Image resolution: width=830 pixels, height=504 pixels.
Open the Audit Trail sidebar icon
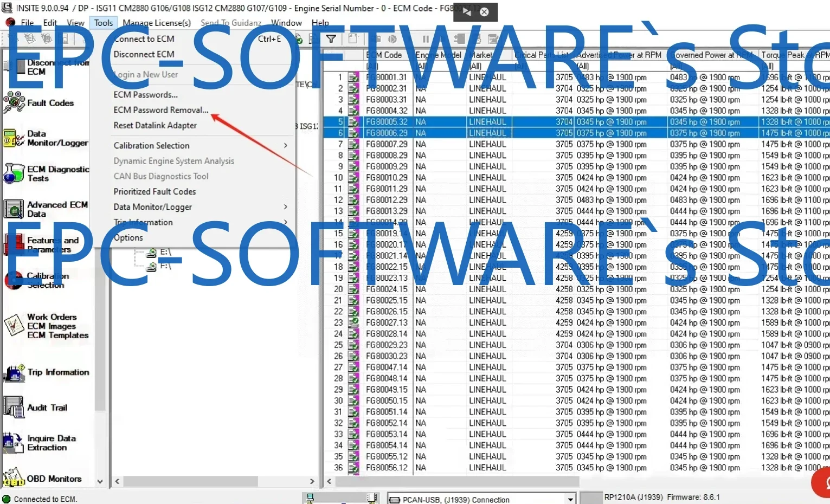point(14,408)
